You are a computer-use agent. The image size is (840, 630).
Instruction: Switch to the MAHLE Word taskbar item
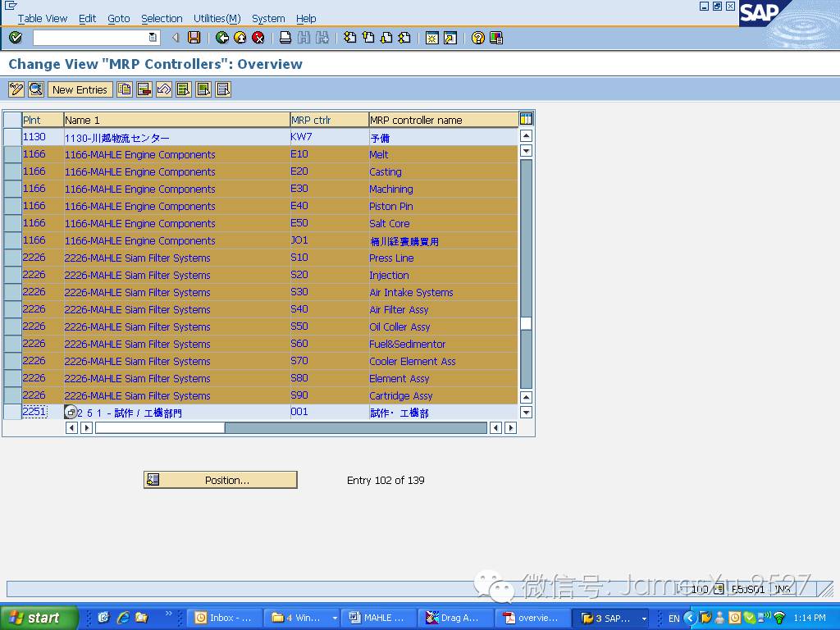[377, 618]
